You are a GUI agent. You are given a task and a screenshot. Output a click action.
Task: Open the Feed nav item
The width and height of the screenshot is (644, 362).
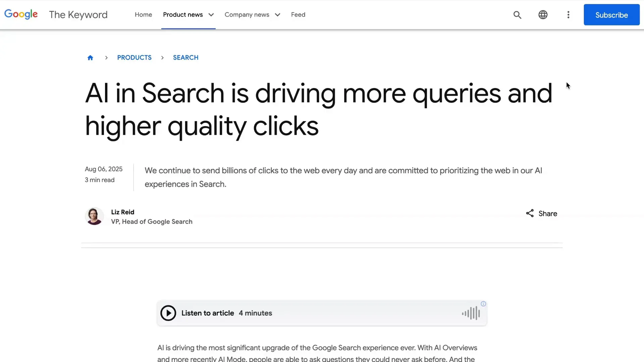point(298,15)
